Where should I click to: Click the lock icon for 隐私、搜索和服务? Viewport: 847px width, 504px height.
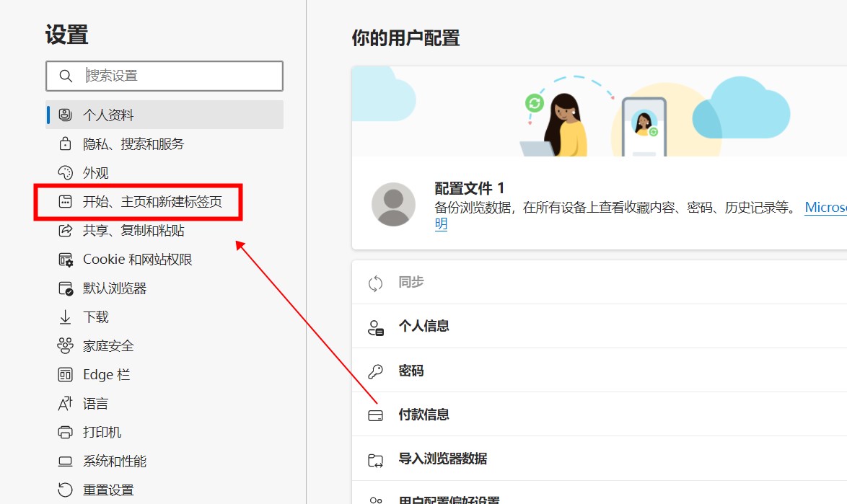coord(66,144)
